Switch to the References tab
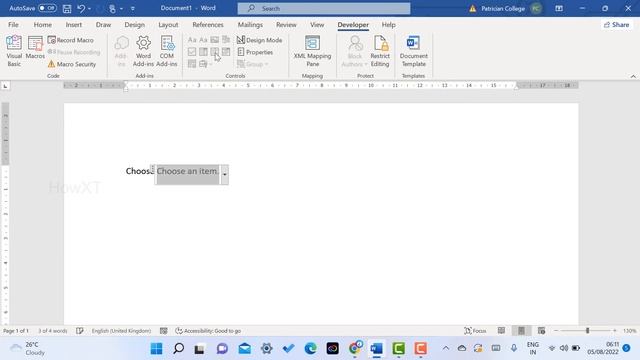 (208, 24)
